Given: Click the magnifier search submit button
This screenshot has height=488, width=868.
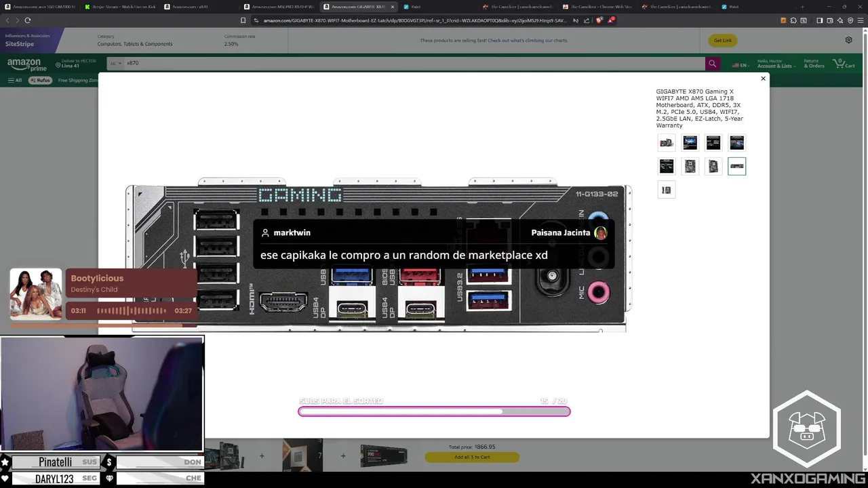Looking at the screenshot, I should 712,64.
